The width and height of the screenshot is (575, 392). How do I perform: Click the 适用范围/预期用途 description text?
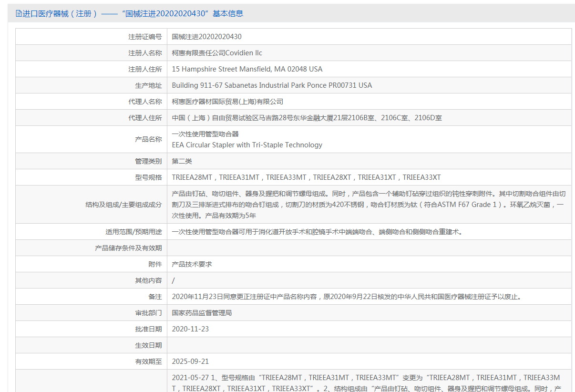point(317,232)
